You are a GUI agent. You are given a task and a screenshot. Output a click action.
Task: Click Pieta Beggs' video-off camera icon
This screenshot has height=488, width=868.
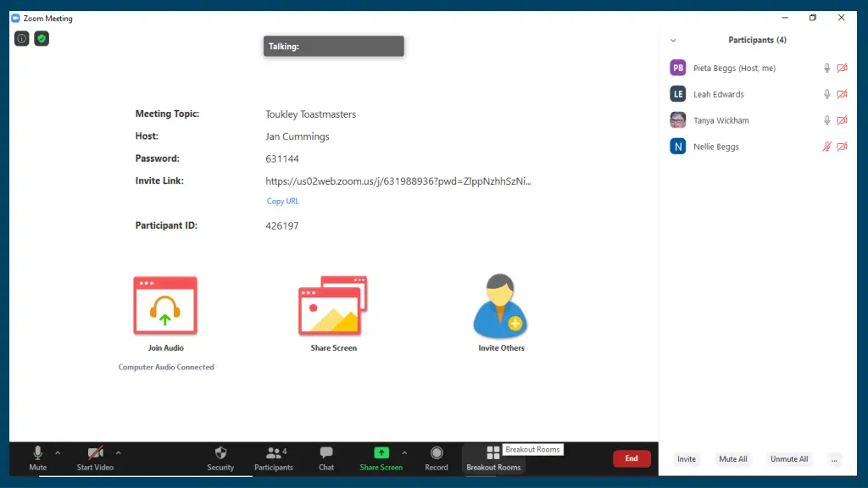842,68
